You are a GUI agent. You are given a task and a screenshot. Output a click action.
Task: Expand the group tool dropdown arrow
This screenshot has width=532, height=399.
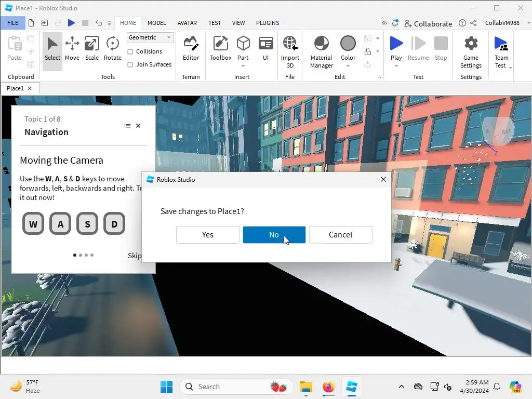tap(378, 38)
